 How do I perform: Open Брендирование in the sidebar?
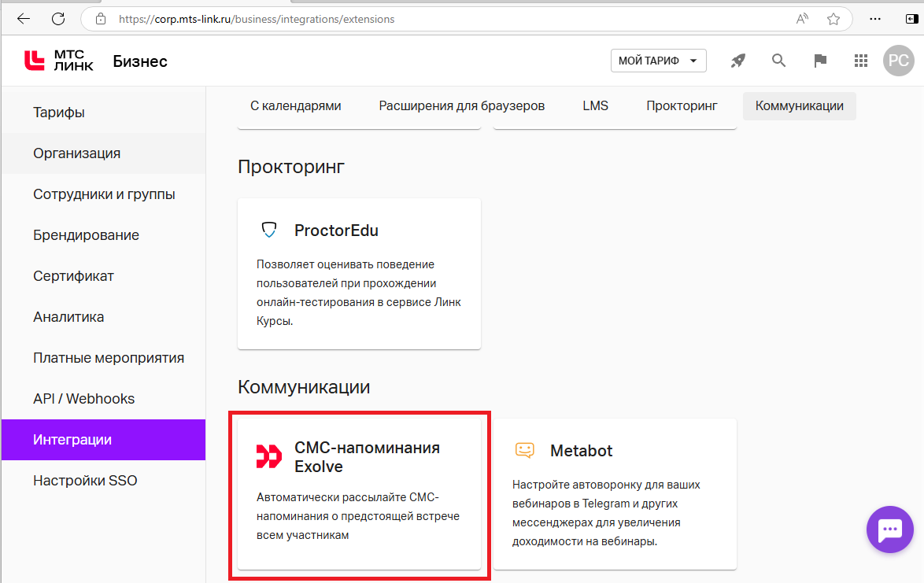[103, 235]
